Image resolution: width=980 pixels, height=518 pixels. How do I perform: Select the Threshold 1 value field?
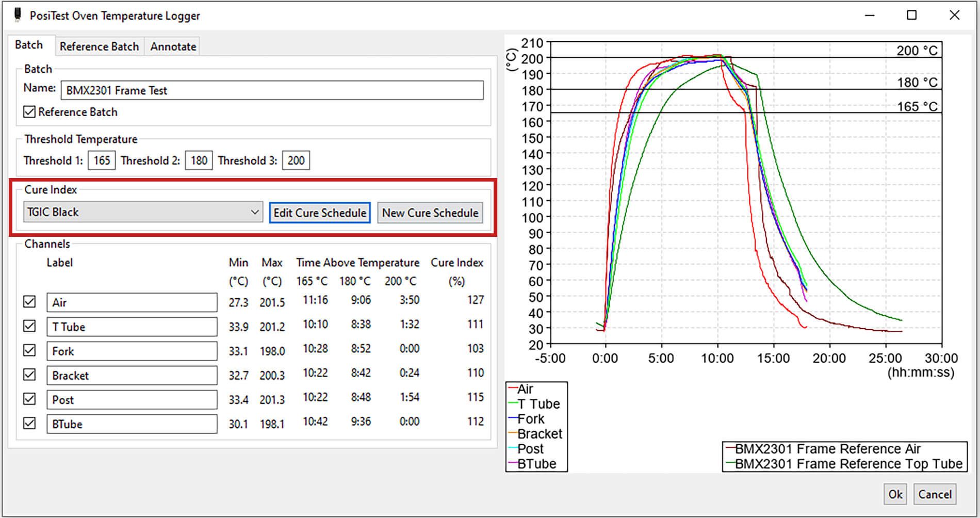point(101,160)
